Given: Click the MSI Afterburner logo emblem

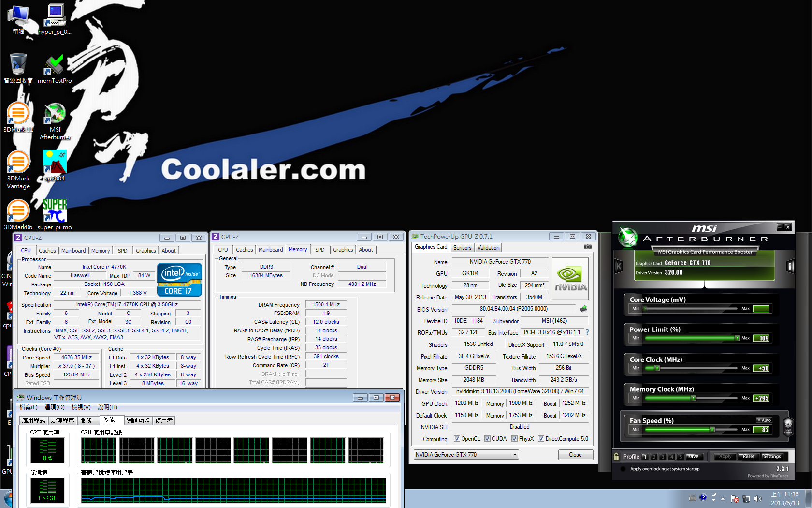Looking at the screenshot, I should [628, 237].
